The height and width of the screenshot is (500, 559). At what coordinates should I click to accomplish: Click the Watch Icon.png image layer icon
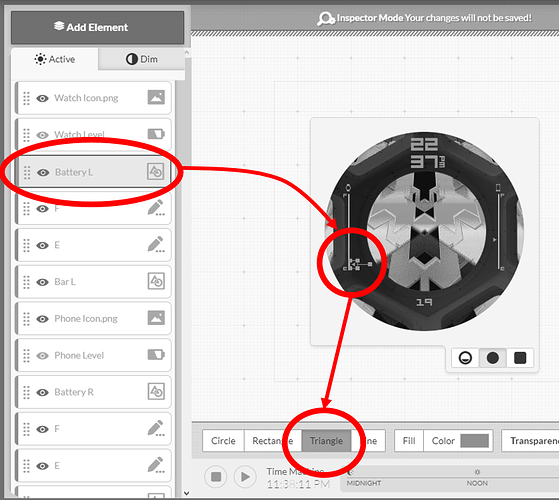pos(156,97)
